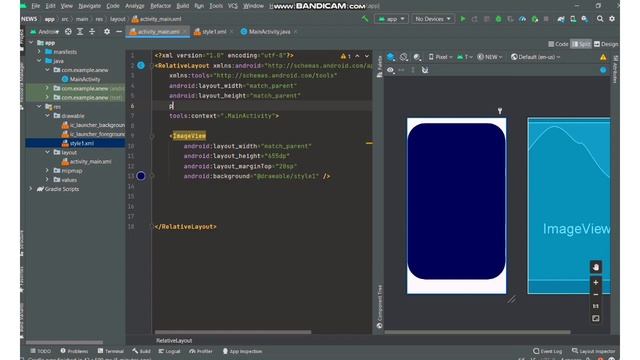Open IDE settings gear in top toolbar
Viewport: 640px width, 360px height.
click(x=612, y=19)
